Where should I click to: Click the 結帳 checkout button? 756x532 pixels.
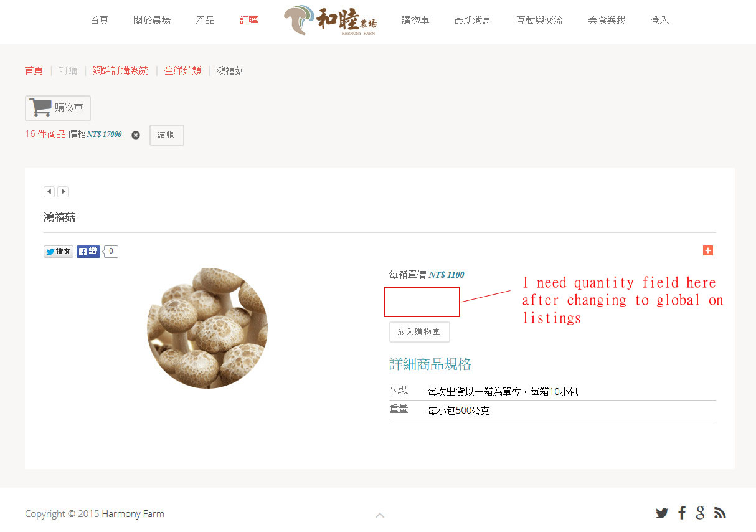coord(166,135)
